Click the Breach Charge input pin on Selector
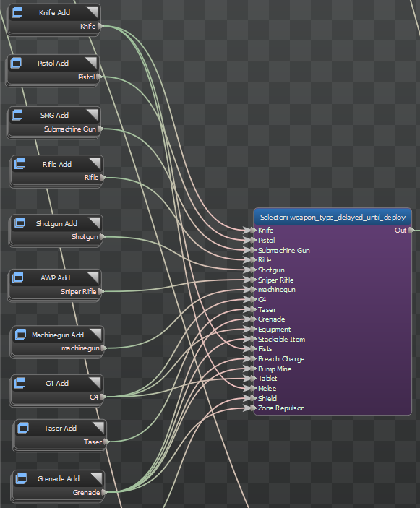420x508 pixels. (254, 358)
